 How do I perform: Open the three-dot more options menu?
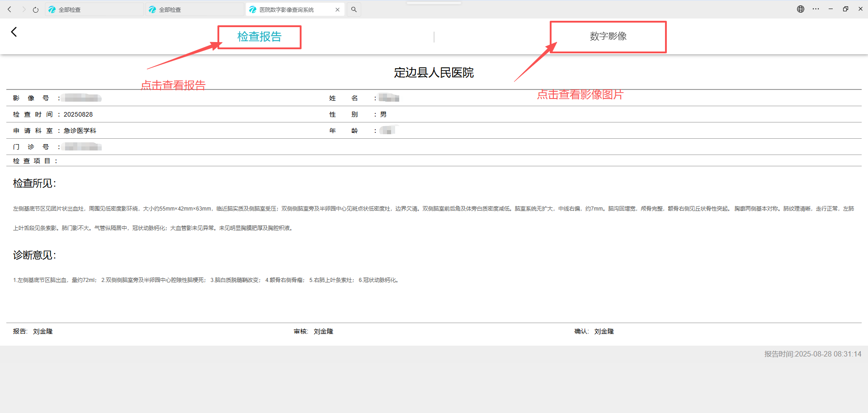(816, 9)
